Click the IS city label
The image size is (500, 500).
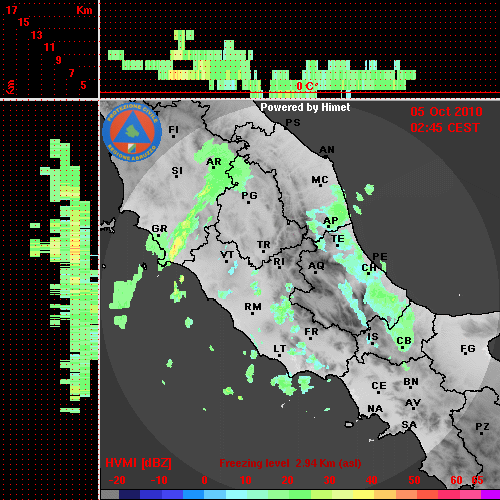coord(373,337)
